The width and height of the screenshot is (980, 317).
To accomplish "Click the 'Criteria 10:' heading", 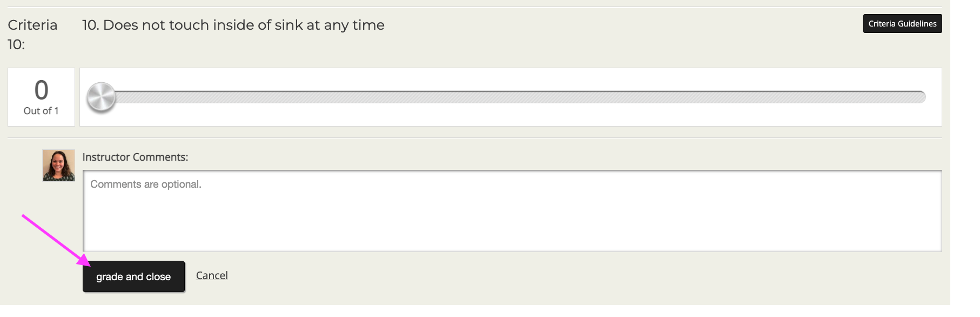I will [x=32, y=35].
